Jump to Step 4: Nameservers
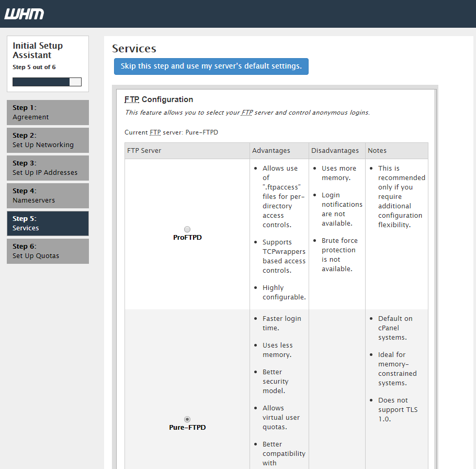 click(x=48, y=196)
